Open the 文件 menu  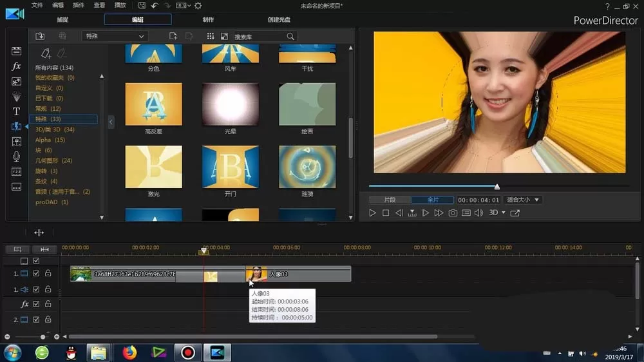click(x=37, y=5)
